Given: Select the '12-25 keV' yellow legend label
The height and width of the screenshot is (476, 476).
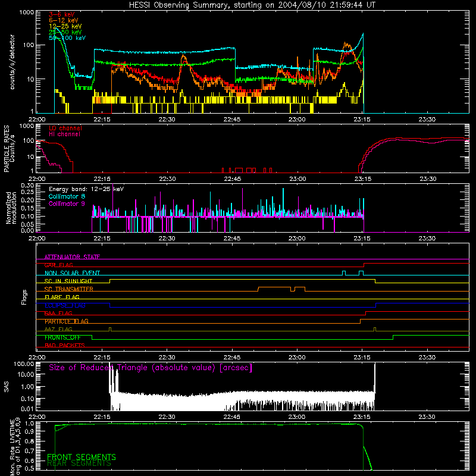Looking at the screenshot, I should [65, 26].
